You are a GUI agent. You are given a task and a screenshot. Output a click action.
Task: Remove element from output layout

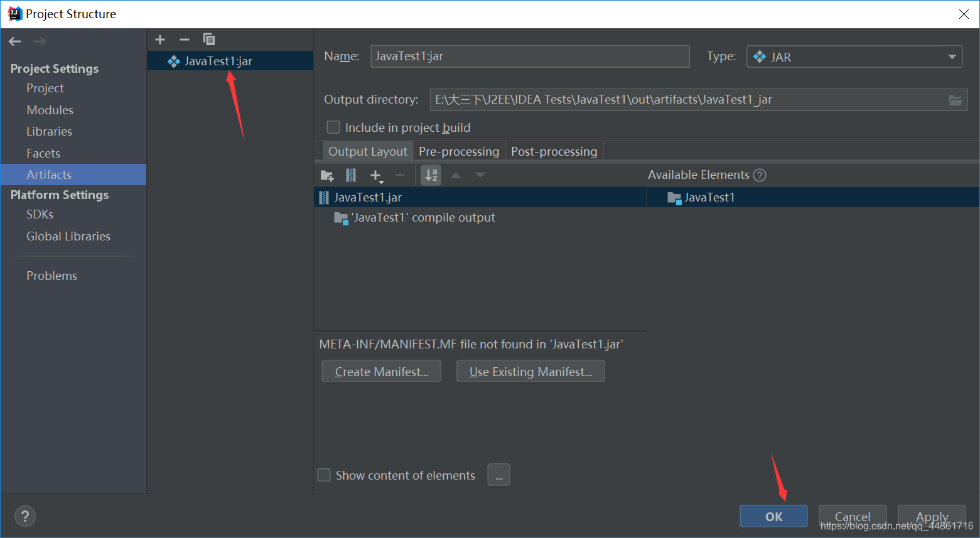[x=400, y=175]
